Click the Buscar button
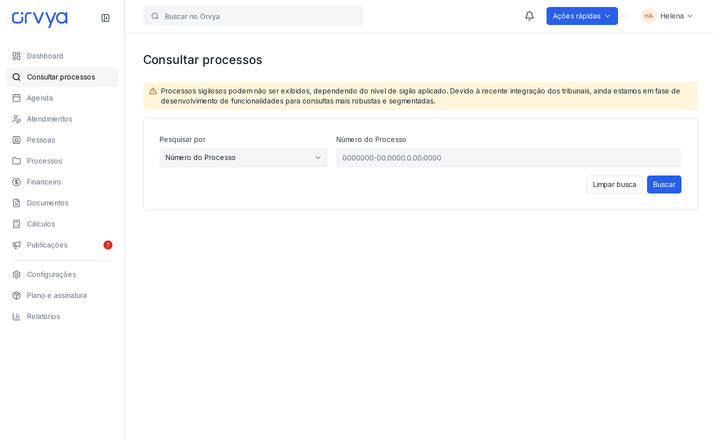 pos(664,185)
